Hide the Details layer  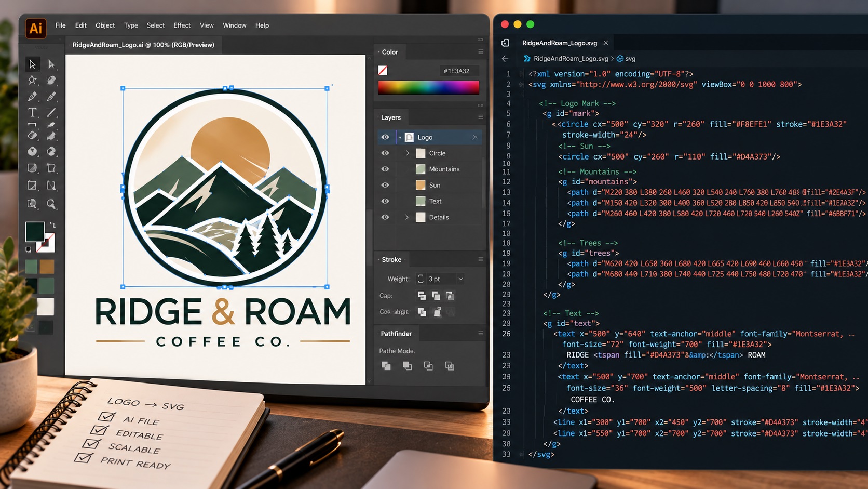click(385, 217)
